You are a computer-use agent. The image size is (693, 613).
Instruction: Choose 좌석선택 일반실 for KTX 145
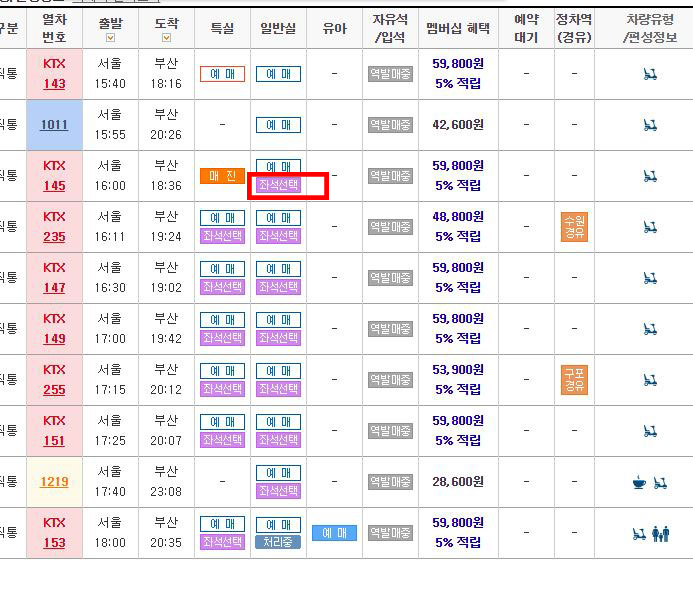point(278,185)
